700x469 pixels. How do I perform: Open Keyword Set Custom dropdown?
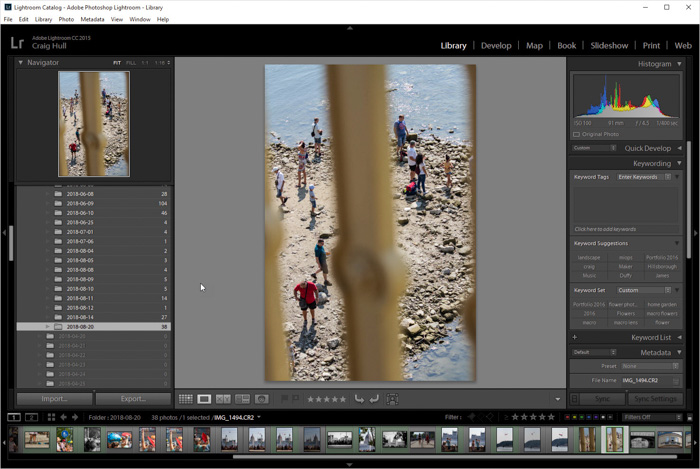click(x=644, y=290)
